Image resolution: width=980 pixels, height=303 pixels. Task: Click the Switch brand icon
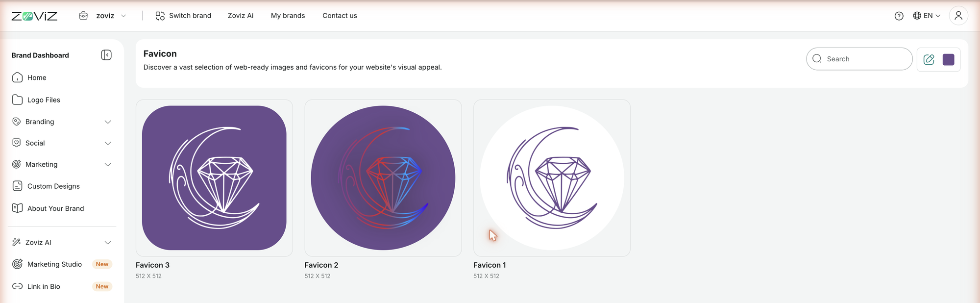[x=160, y=16]
